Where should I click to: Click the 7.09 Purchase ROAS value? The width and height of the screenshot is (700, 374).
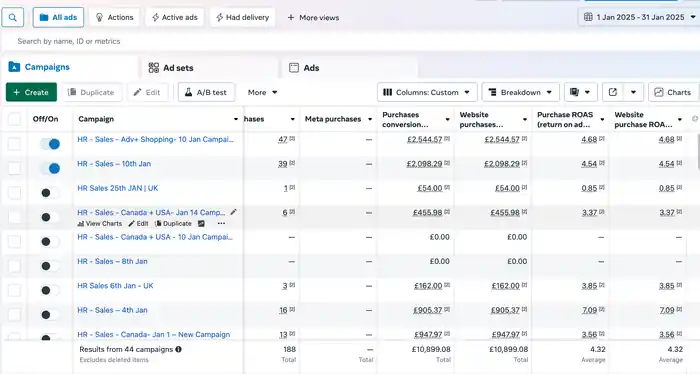pos(589,310)
